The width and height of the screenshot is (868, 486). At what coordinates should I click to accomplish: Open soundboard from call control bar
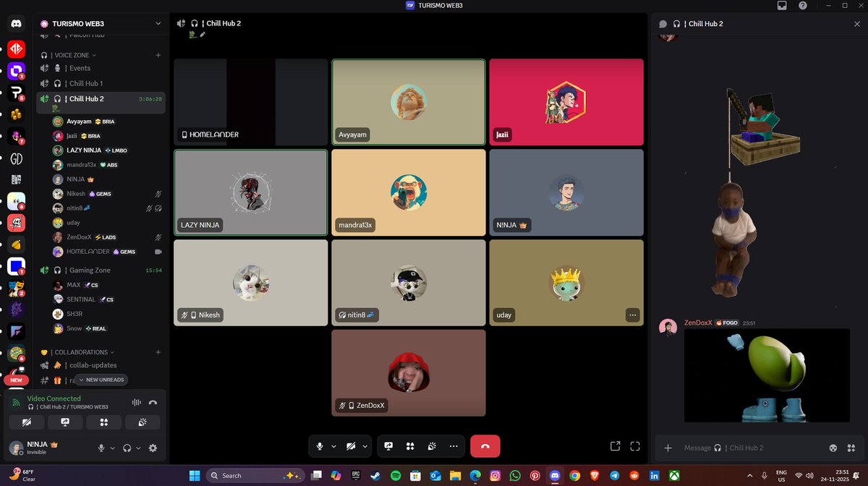[x=432, y=446]
